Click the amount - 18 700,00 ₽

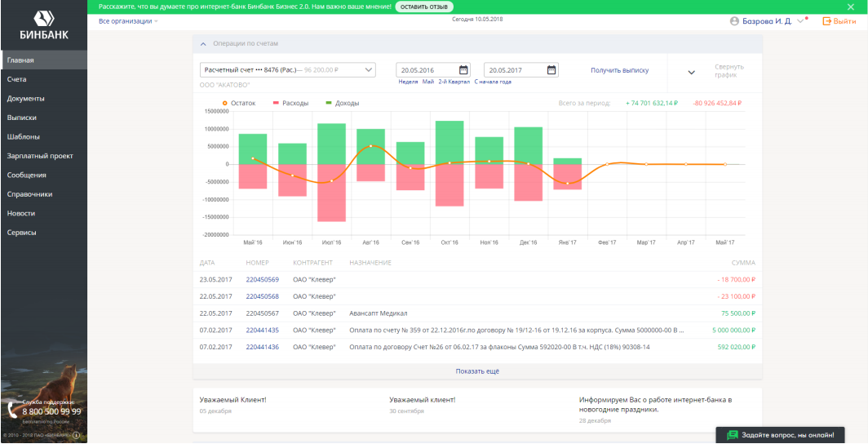(736, 280)
